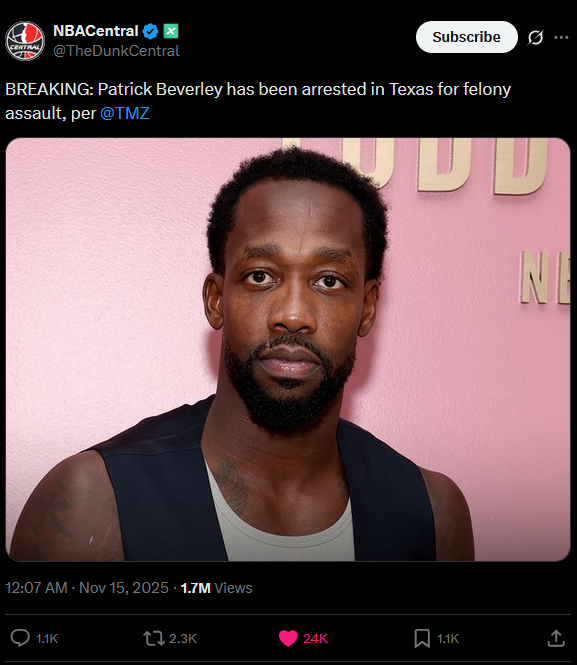577x665 pixels.
Task: Open the post timestamp Nov 15, 2025
Action: (x=87, y=588)
